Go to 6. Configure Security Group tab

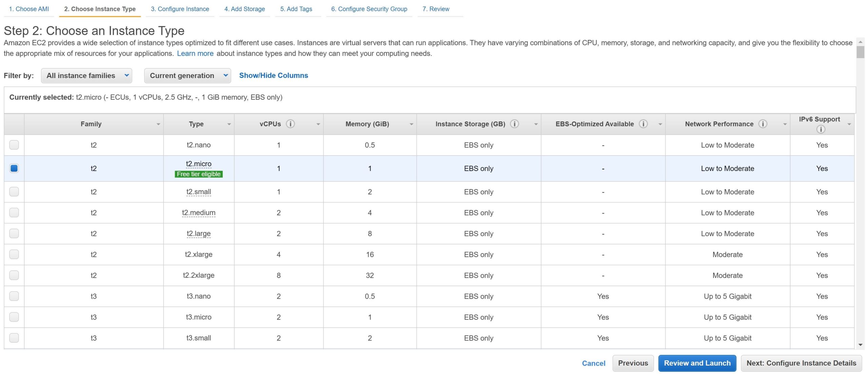pos(369,9)
